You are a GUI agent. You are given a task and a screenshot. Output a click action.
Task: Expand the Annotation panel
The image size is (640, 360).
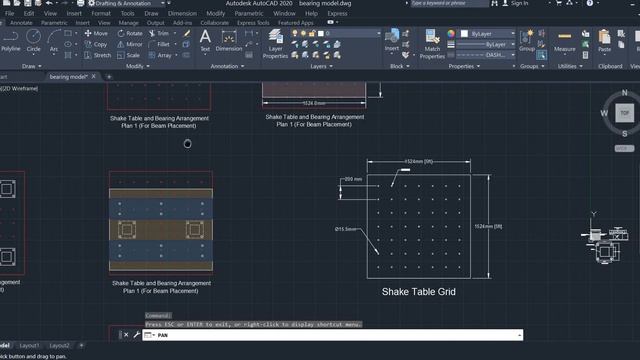point(227,66)
